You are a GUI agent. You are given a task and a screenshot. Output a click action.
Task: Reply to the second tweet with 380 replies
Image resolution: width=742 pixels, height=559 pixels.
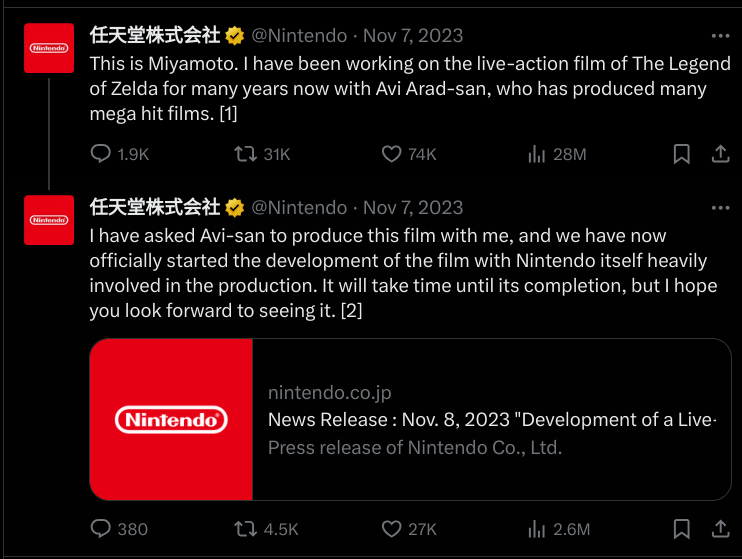point(101,529)
